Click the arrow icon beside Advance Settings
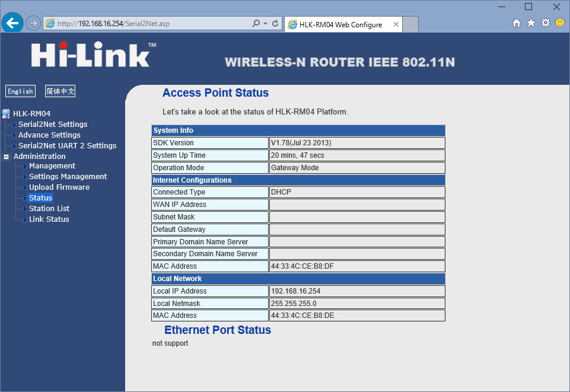 (15, 135)
